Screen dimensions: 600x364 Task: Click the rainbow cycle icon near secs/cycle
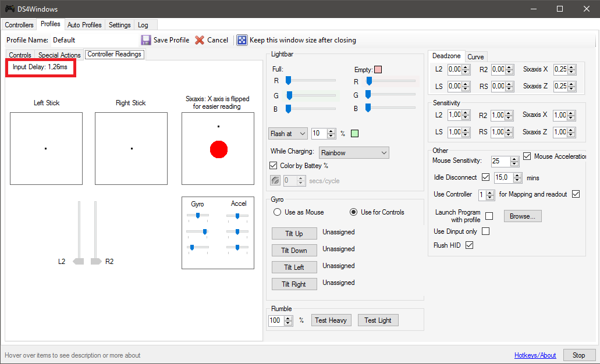(275, 180)
